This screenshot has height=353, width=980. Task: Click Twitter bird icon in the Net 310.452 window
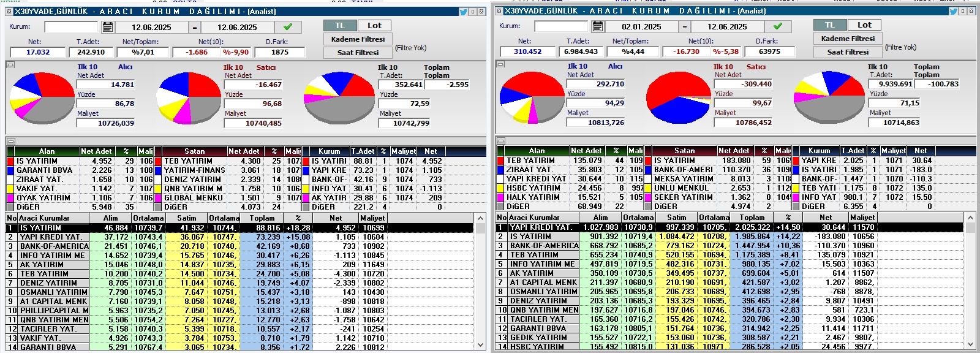pos(954,11)
